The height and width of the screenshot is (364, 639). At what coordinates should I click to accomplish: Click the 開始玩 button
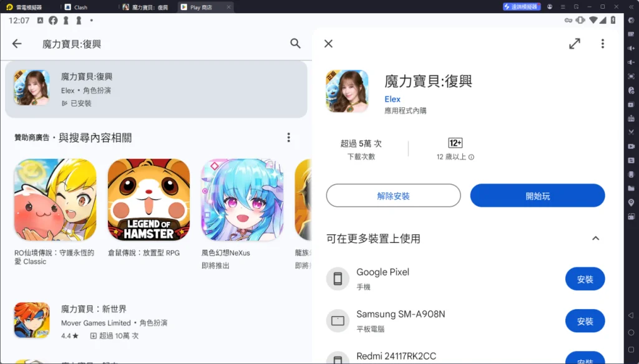pyautogui.click(x=537, y=196)
